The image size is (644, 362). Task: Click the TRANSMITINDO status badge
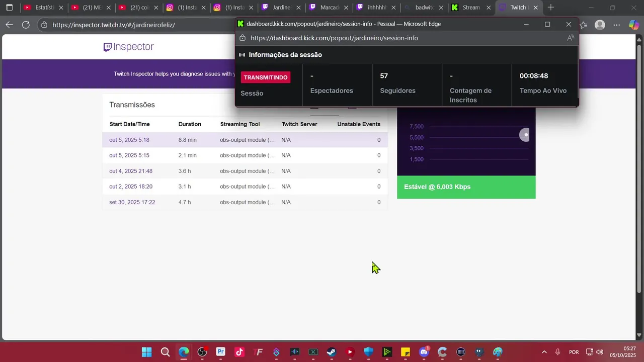266,77
